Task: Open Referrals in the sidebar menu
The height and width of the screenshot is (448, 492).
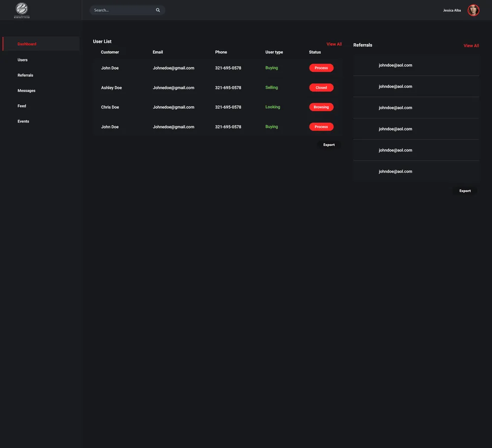Action: pyautogui.click(x=26, y=75)
